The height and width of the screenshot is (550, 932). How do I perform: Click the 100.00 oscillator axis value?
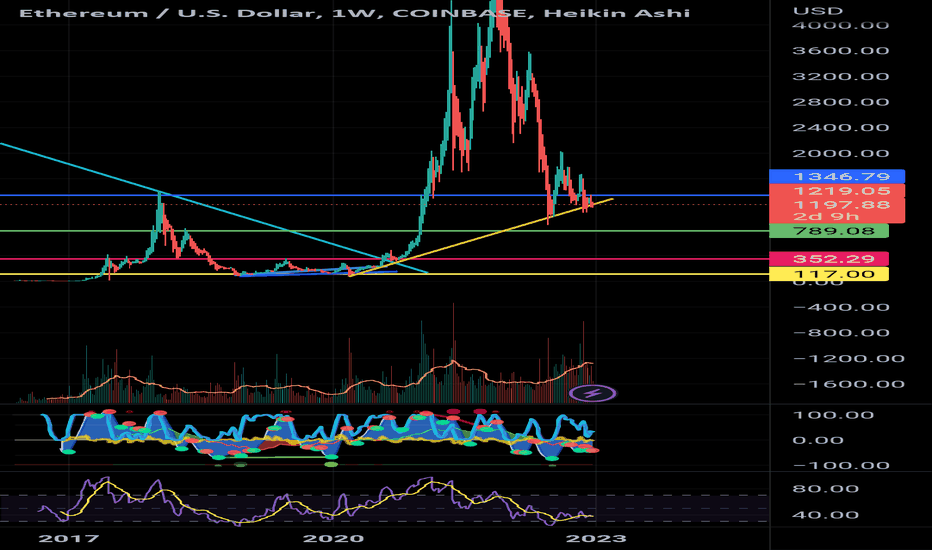(x=833, y=415)
